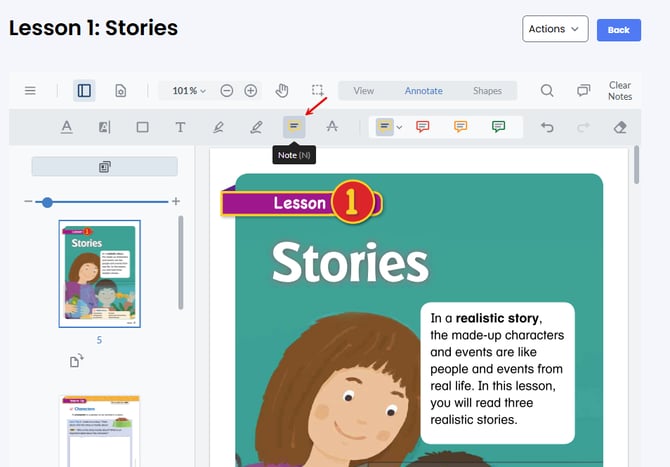
Task: Switch to the Shapes tab
Action: pos(487,91)
